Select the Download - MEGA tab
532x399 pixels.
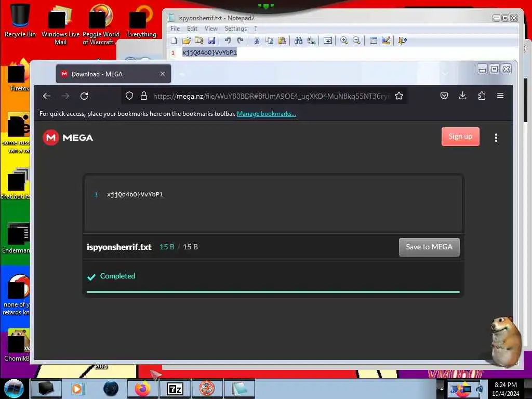pos(114,74)
